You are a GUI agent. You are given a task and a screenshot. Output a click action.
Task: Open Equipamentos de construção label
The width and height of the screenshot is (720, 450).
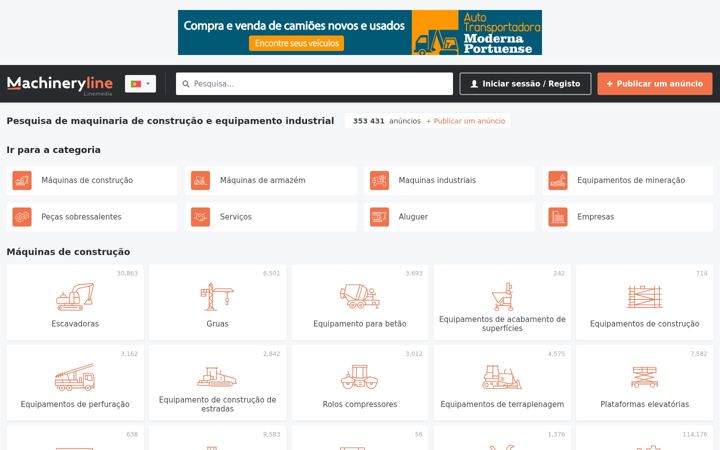click(x=645, y=324)
